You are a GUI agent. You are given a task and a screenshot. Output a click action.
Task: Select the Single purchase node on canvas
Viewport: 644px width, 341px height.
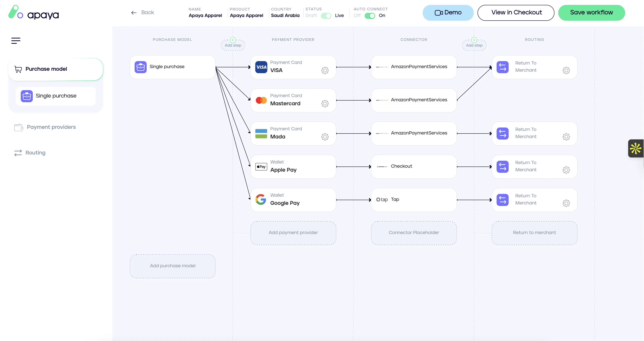pos(172,67)
